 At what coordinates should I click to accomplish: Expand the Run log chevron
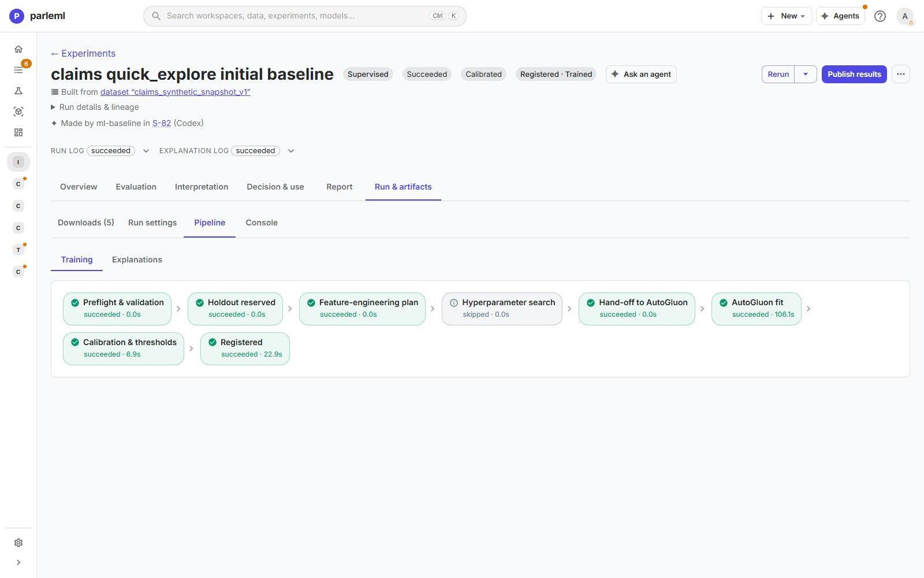146,151
